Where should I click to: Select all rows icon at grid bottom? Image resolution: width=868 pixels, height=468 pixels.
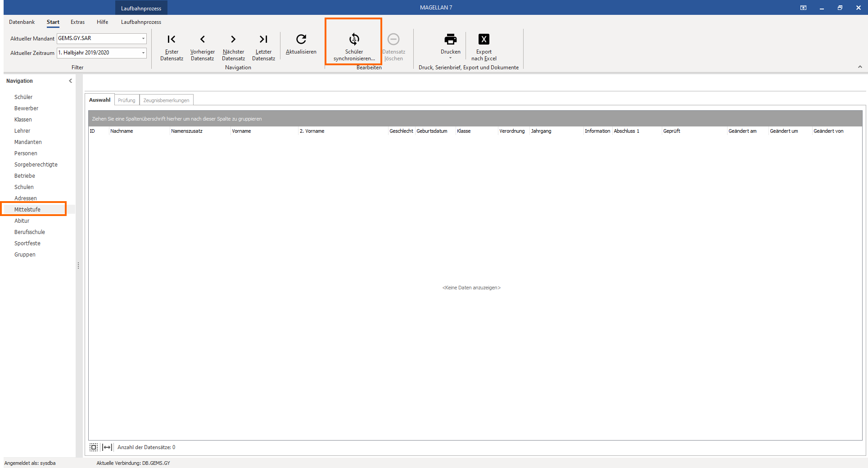coord(94,447)
